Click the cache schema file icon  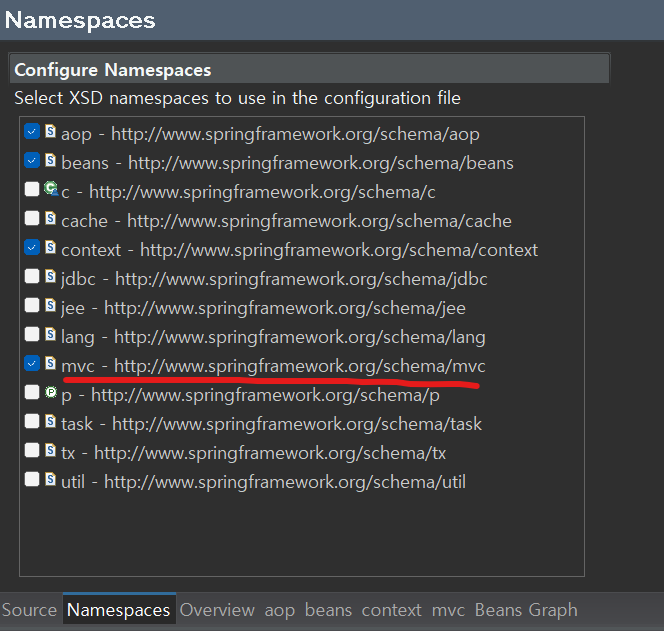click(x=50, y=218)
